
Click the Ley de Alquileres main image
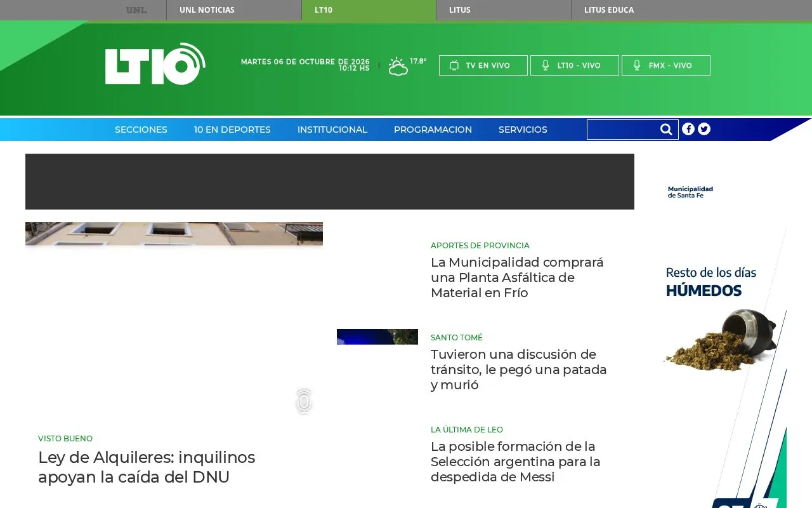[174, 234]
